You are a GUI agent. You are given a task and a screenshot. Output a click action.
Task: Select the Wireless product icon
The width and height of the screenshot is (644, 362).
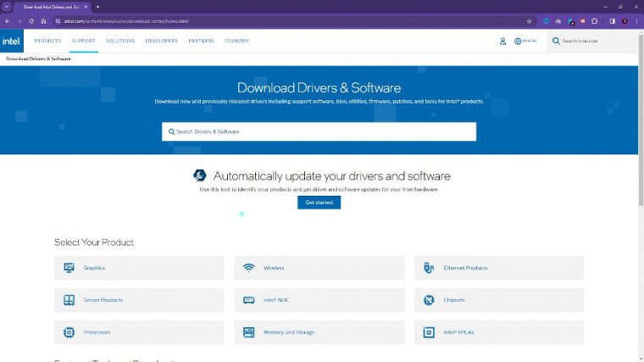(x=249, y=268)
